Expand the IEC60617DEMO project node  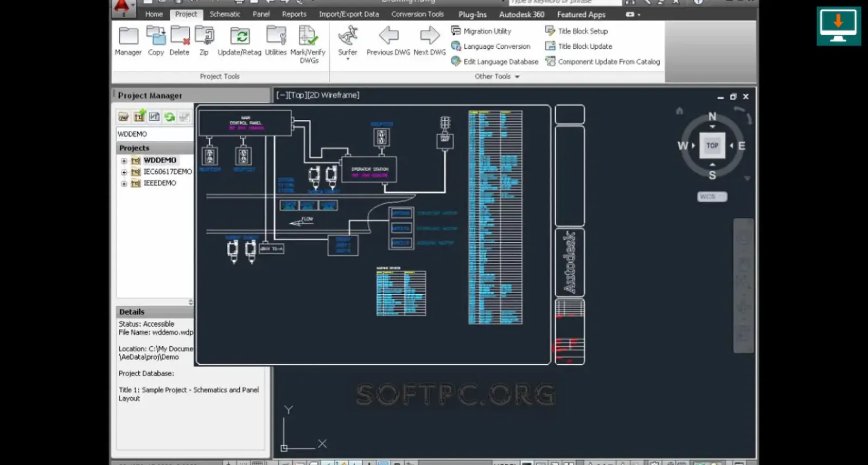[124, 172]
